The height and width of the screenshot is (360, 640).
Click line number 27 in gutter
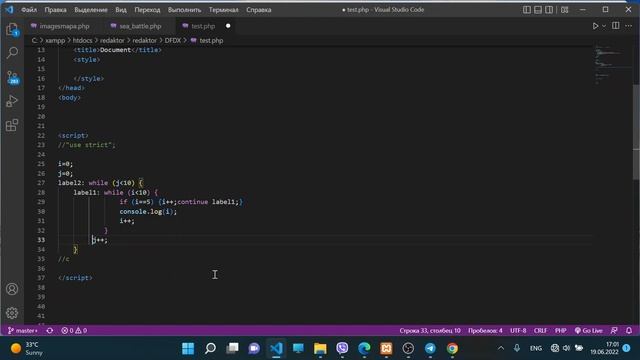click(41, 183)
